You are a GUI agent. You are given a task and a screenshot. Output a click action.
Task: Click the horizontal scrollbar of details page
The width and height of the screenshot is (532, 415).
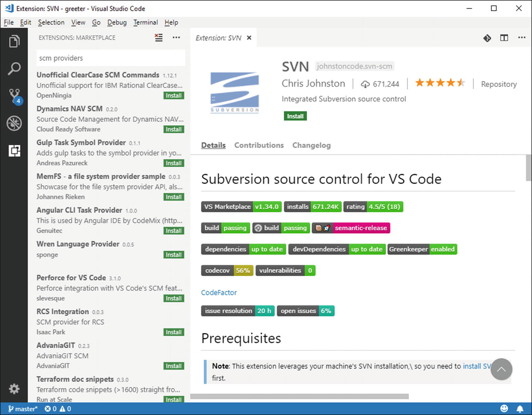pyautogui.click(x=299, y=396)
